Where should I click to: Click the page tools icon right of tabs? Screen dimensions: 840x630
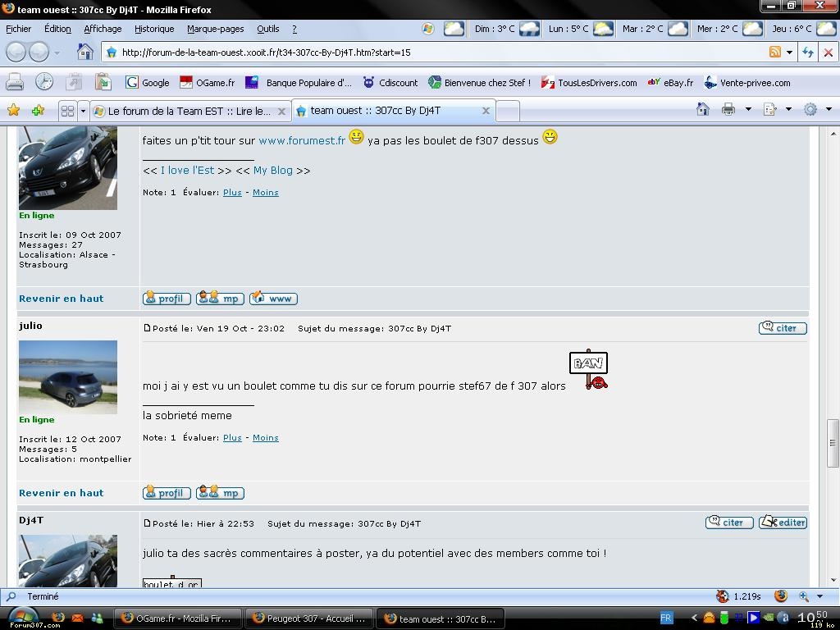click(769, 109)
